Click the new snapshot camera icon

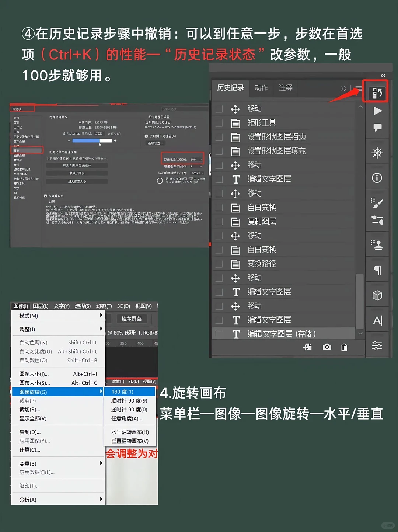[327, 347]
